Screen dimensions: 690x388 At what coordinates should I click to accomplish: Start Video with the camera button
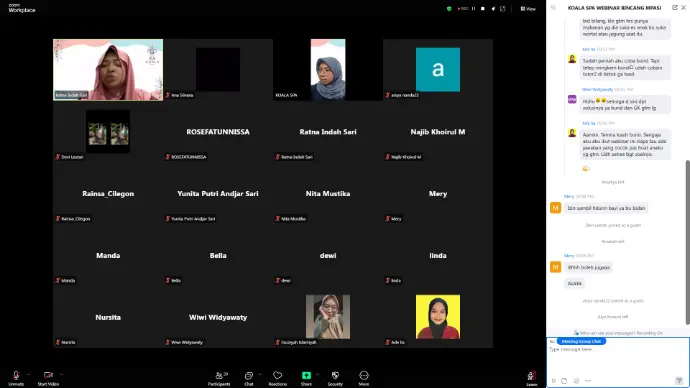click(x=48, y=377)
